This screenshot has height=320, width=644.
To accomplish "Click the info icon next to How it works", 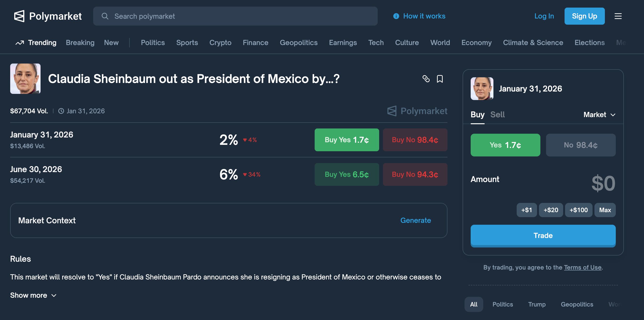I will (x=396, y=16).
